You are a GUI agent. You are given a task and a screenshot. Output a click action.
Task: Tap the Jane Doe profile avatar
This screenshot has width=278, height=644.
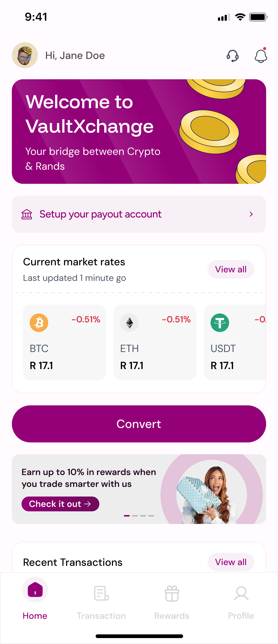[25, 55]
